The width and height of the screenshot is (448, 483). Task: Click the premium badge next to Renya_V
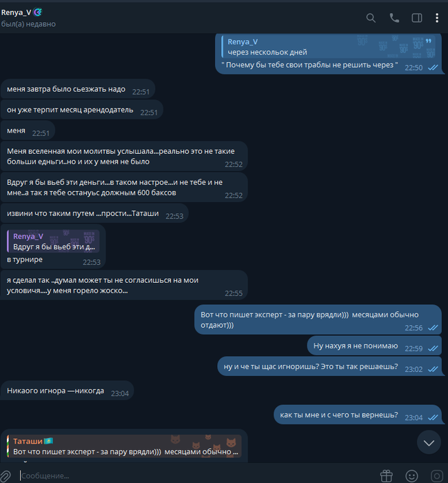pyautogui.click(x=37, y=12)
